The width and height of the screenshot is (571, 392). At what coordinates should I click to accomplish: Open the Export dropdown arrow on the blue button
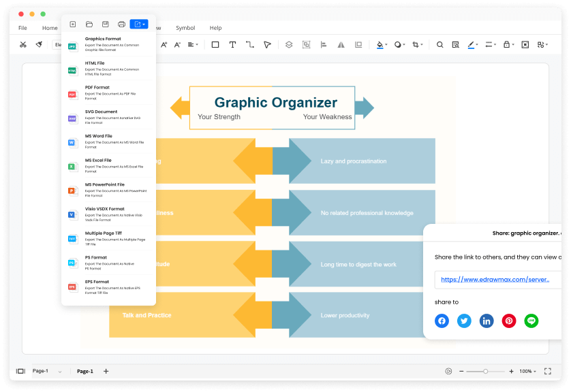pyautogui.click(x=145, y=23)
